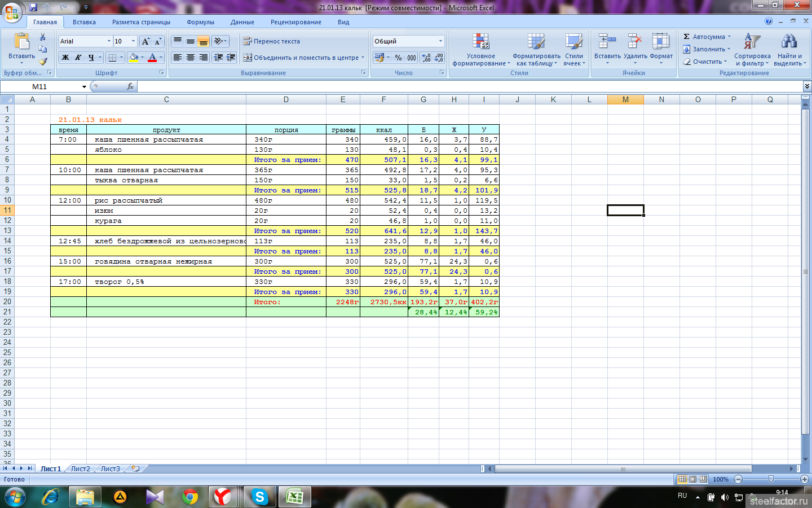The width and height of the screenshot is (812, 508).
Task: Click the horizontal scrollbar
Action: [x=623, y=468]
